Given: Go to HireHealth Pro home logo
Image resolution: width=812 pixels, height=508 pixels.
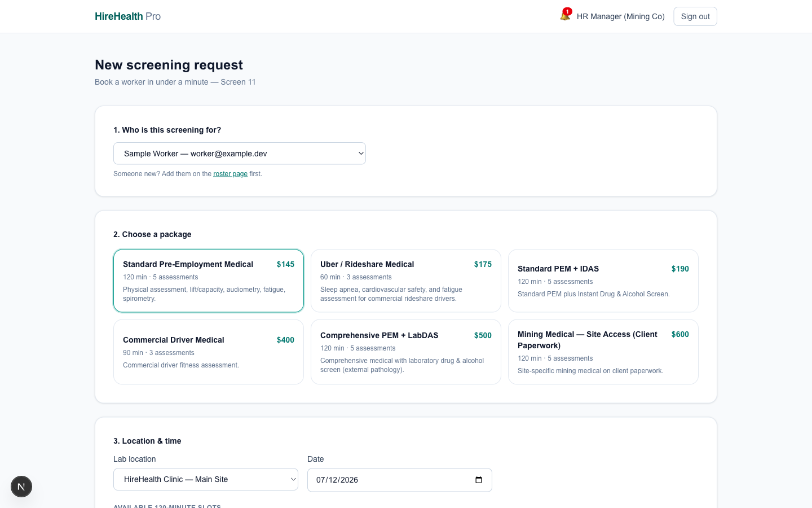Looking at the screenshot, I should [128, 16].
